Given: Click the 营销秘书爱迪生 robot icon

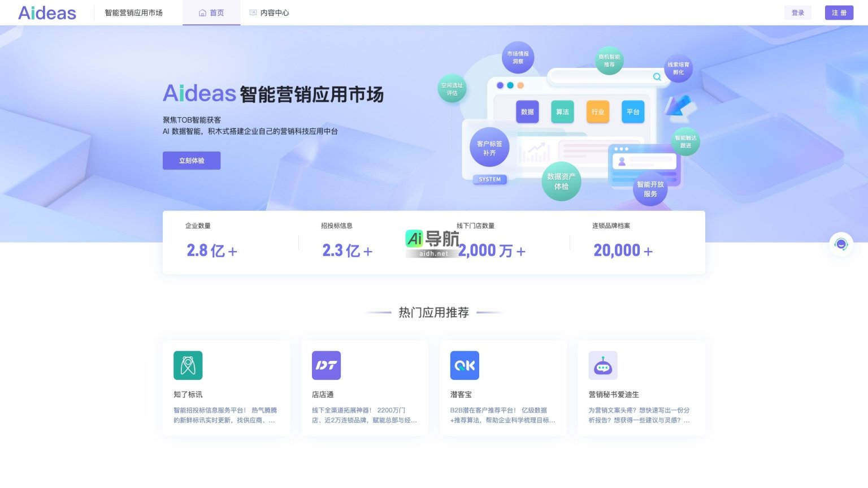Looking at the screenshot, I should 603,365.
